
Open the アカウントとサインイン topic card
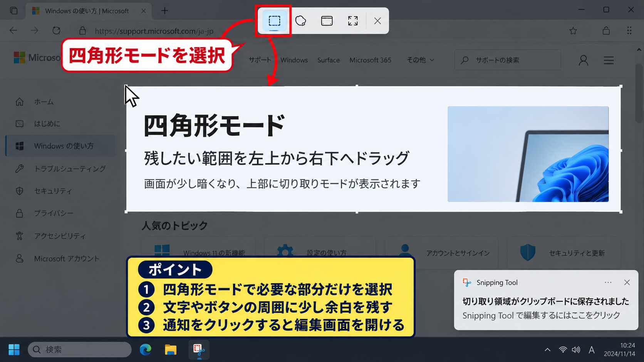pyautogui.click(x=442, y=253)
